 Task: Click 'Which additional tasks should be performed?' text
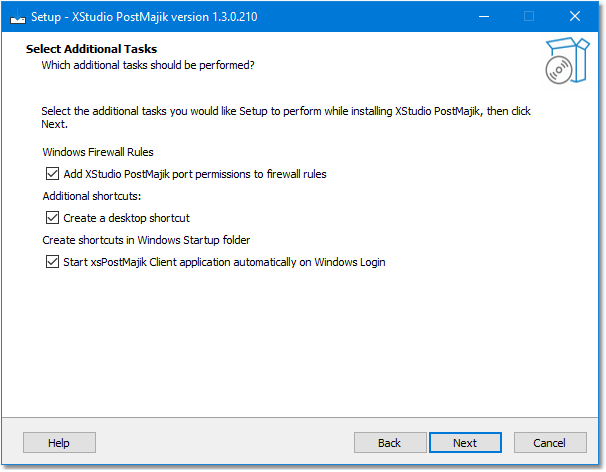pos(148,65)
